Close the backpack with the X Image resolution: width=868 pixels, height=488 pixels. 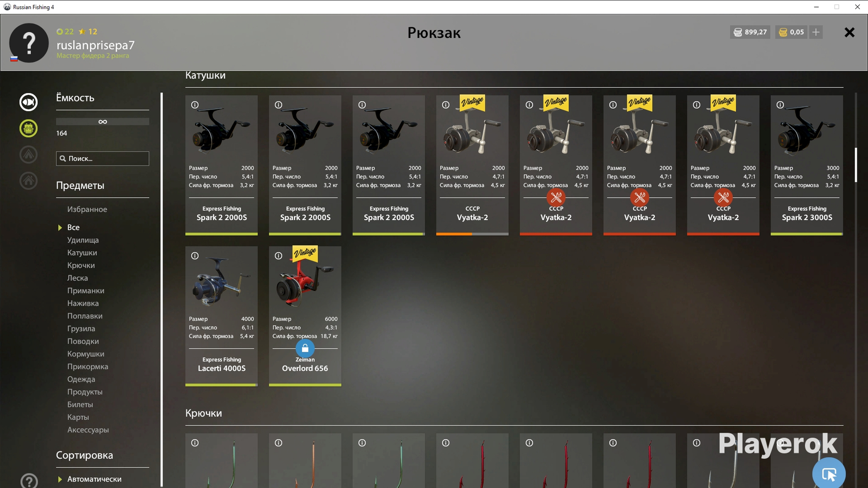pyautogui.click(x=849, y=32)
